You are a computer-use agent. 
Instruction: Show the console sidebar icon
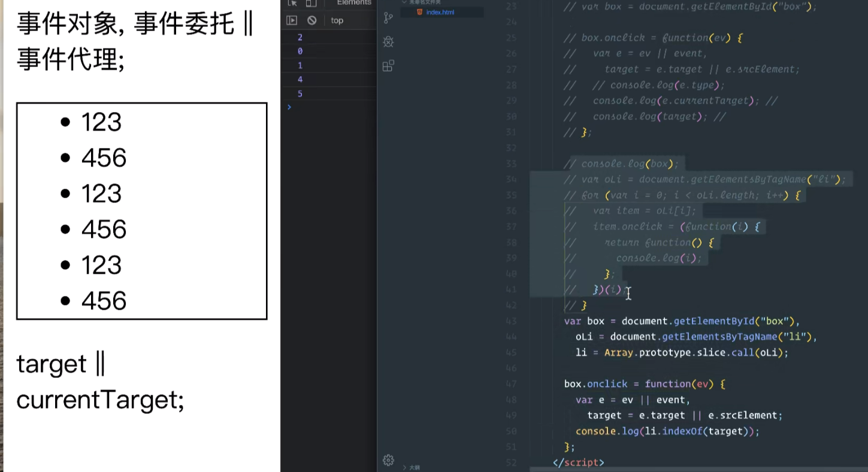point(292,20)
